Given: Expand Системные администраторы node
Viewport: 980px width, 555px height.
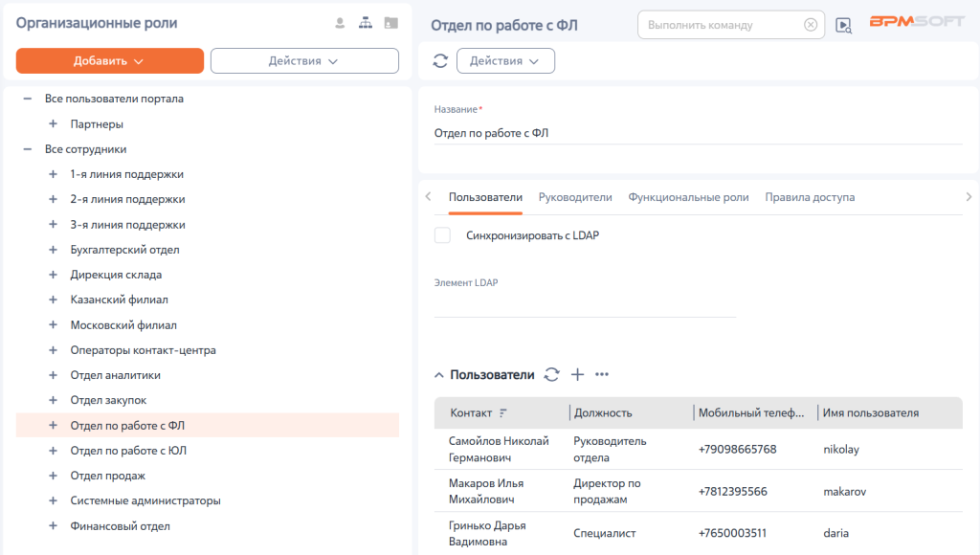Looking at the screenshot, I should pyautogui.click(x=54, y=500).
